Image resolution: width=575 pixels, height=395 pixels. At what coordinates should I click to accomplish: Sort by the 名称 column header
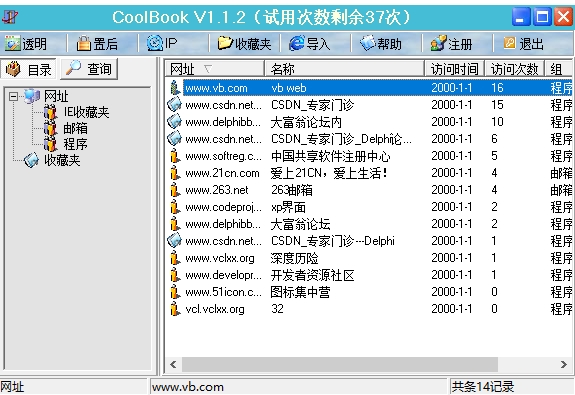tap(344, 69)
